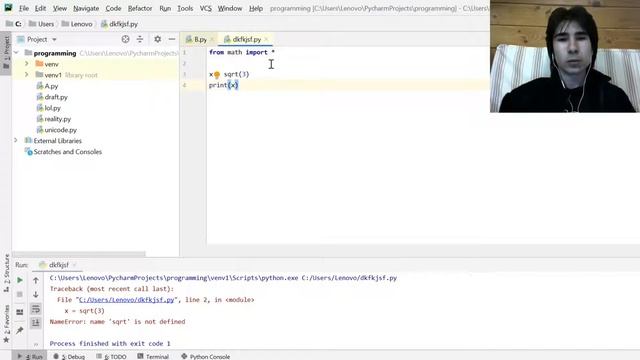Open the Structure side tool tab
This screenshot has width=640, height=360.
(x=6, y=273)
